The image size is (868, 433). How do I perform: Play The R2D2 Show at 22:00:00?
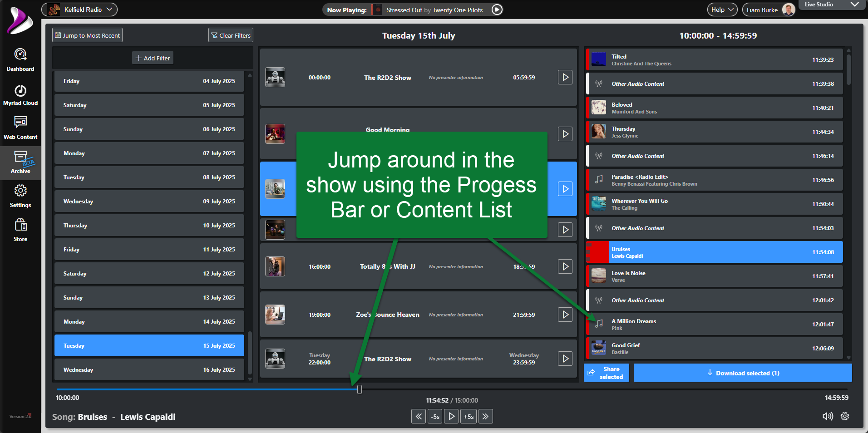click(x=565, y=359)
